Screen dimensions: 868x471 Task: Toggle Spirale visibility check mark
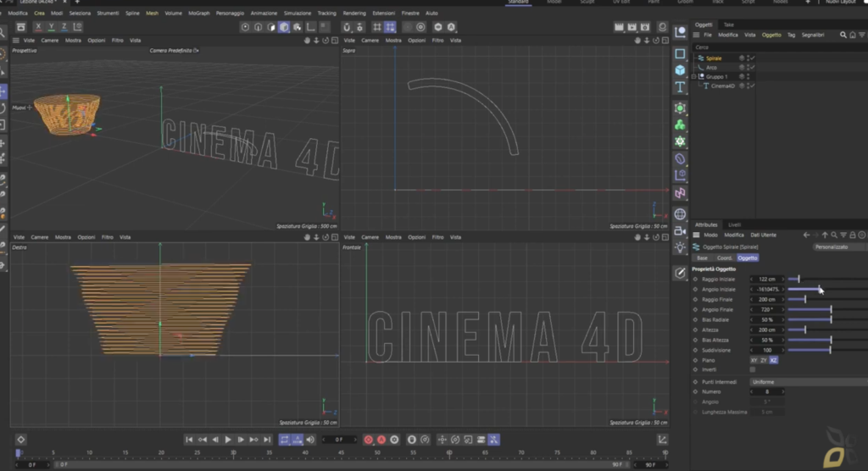753,58
